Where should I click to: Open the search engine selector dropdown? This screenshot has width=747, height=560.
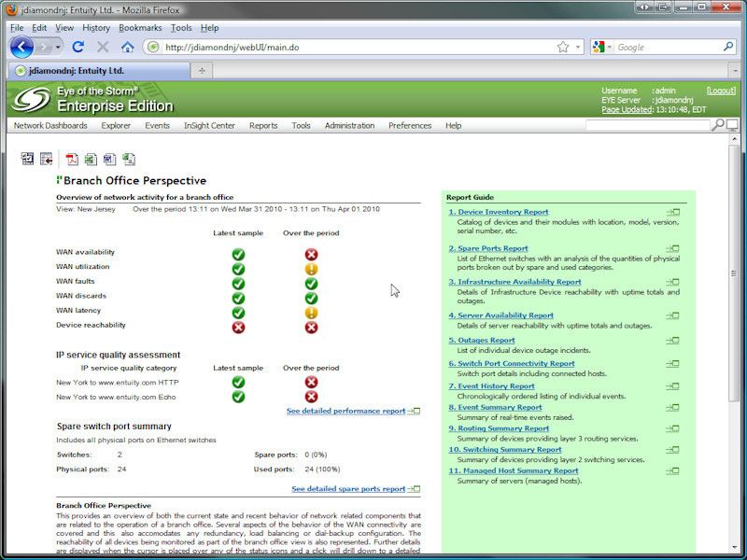[610, 48]
